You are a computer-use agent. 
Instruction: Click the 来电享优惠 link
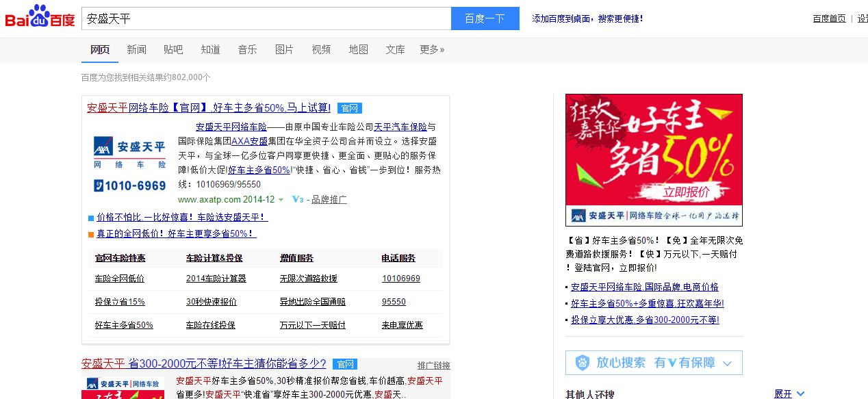[403, 325]
